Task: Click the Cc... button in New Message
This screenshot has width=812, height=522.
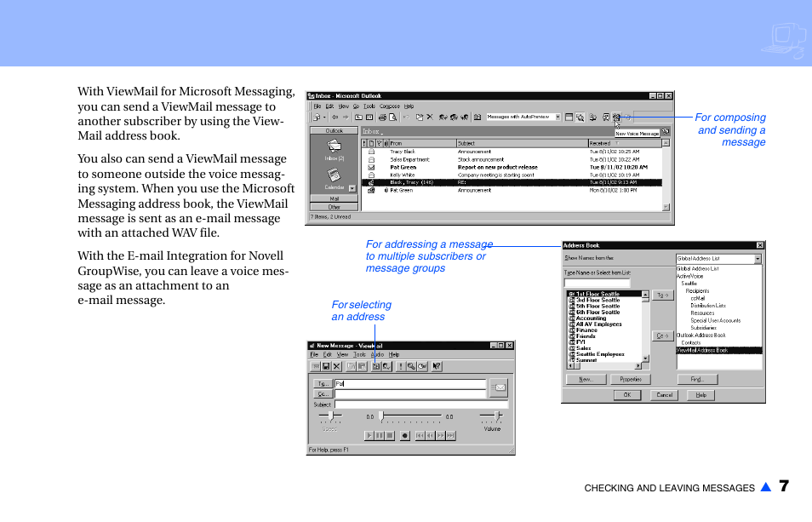Action: point(323,394)
